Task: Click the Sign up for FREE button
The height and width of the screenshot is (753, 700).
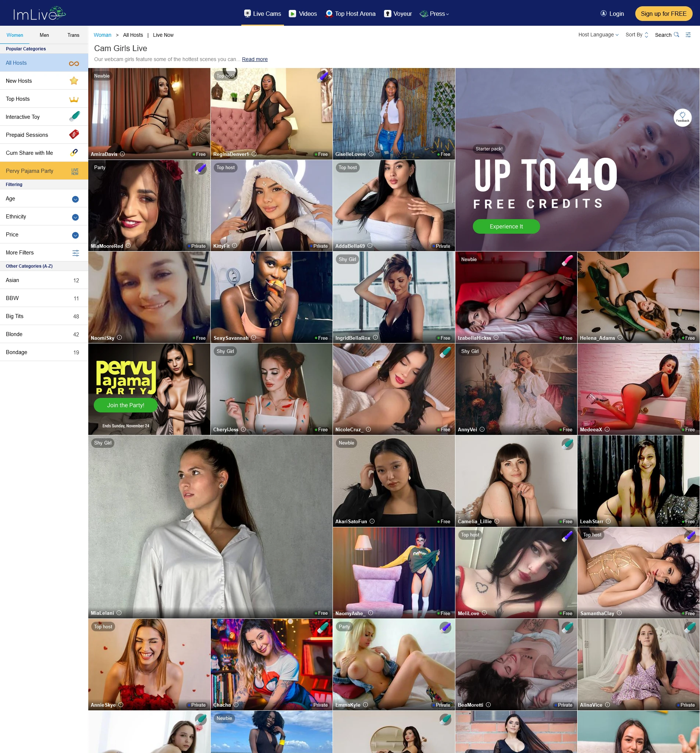Action: click(663, 14)
